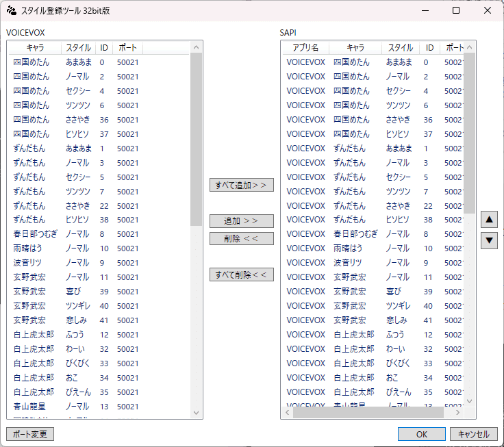Viewport: 504px width, 447px height.
Task: Select 四国めたん ツンツン in SAPI list
Action: 373,105
